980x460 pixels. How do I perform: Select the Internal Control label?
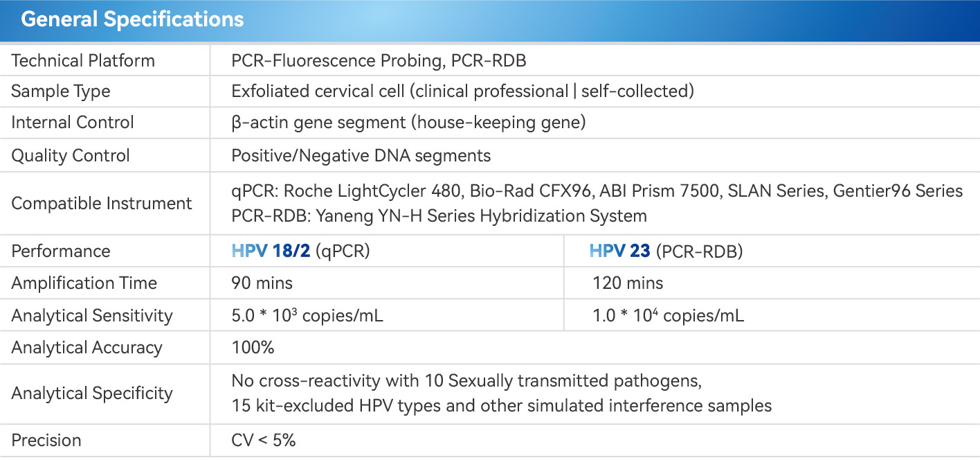click(73, 123)
